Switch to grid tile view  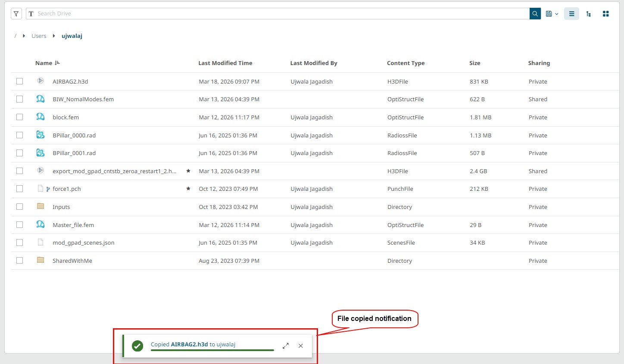pyautogui.click(x=605, y=14)
